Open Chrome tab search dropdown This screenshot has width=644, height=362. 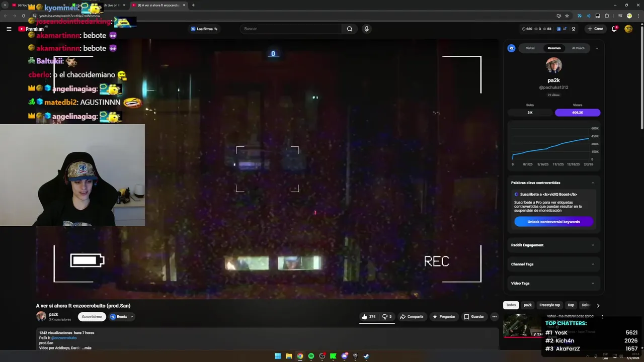(x=5, y=5)
